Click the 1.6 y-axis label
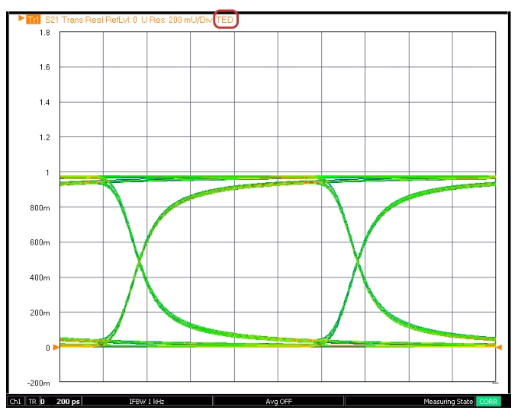518x420 pixels. tap(44, 67)
